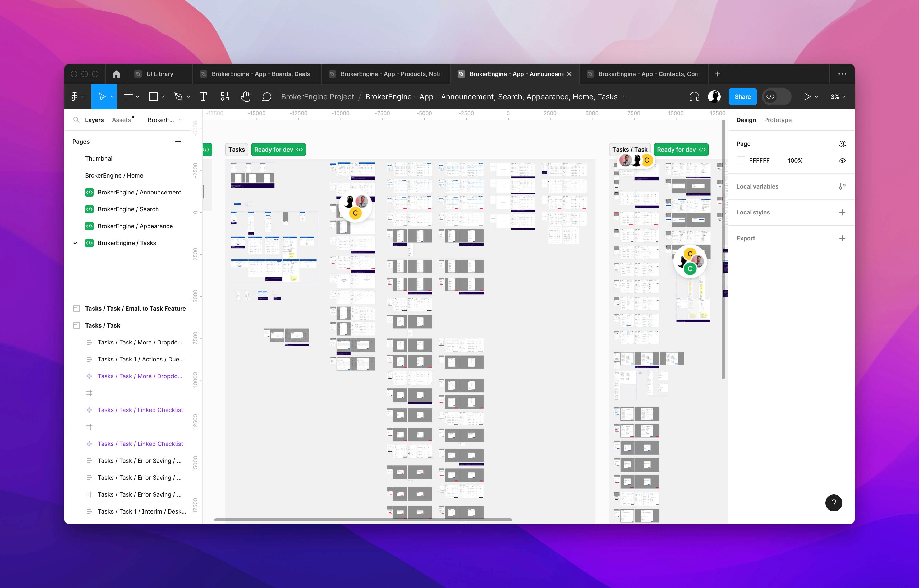919x588 pixels.
Task: Click the Home icon tab
Action: point(116,74)
